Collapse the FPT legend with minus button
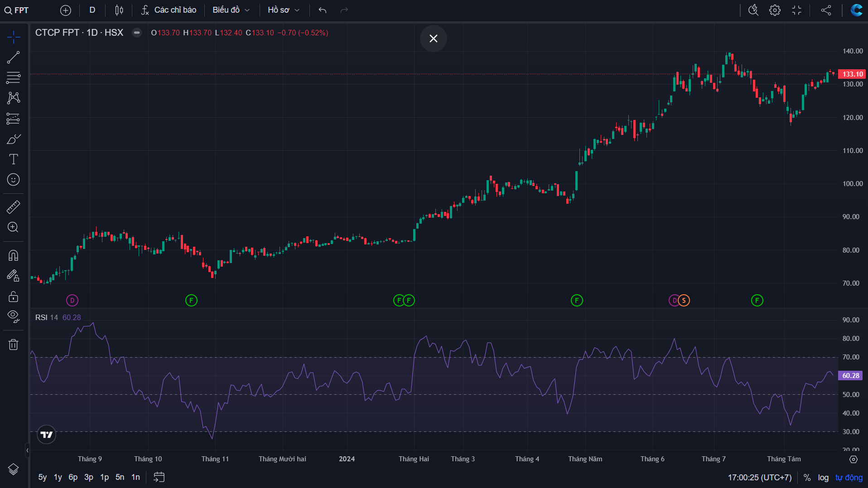This screenshot has height=488, width=868. [137, 33]
